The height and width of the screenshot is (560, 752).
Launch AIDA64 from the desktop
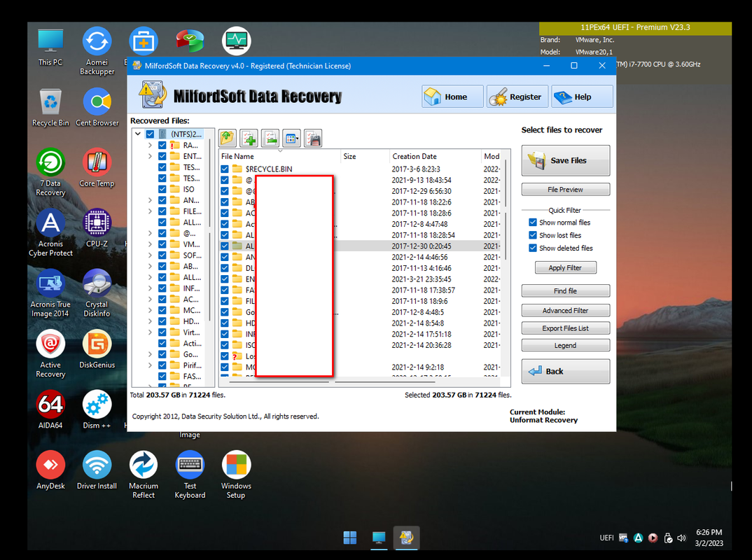(50, 409)
